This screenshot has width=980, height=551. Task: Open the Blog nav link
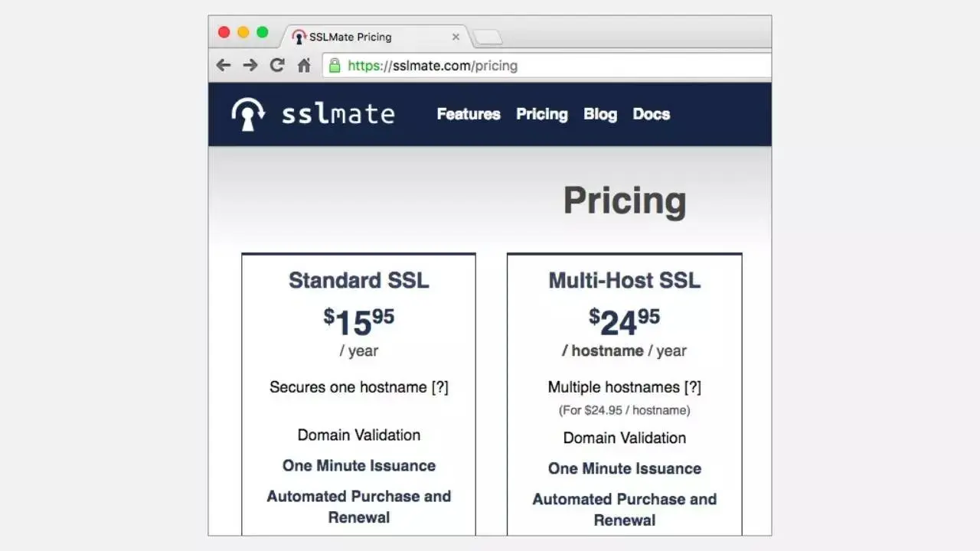point(600,114)
